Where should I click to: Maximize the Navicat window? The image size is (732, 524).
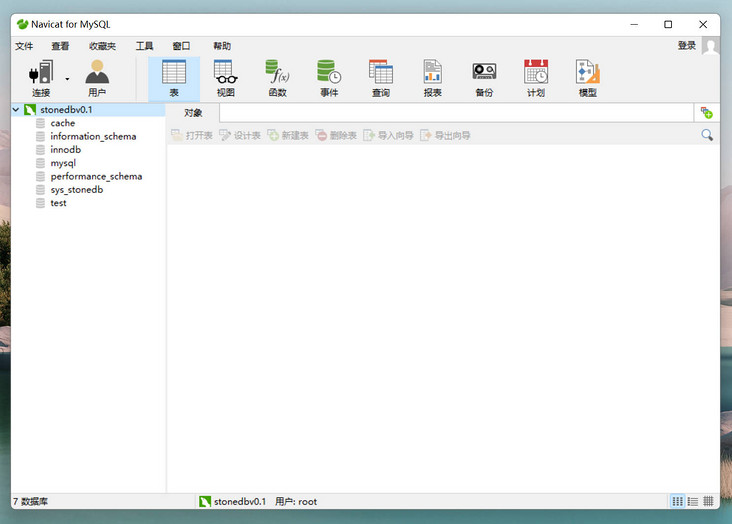pyautogui.click(x=668, y=24)
